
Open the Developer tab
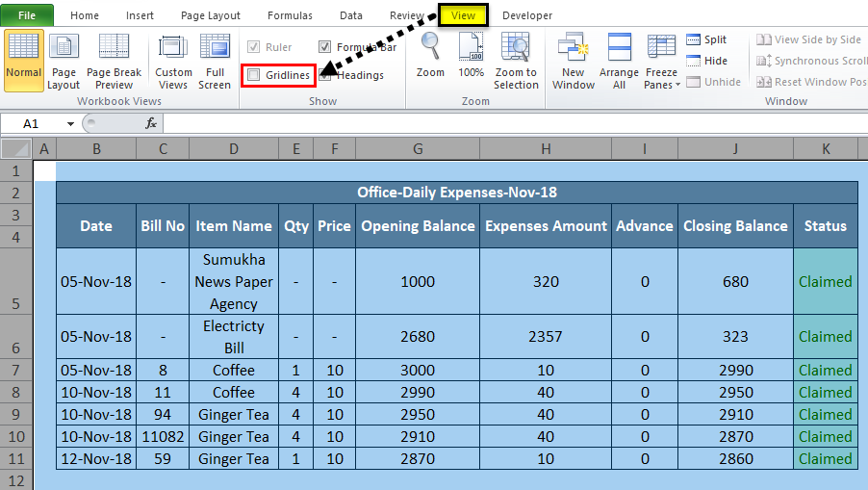[527, 15]
